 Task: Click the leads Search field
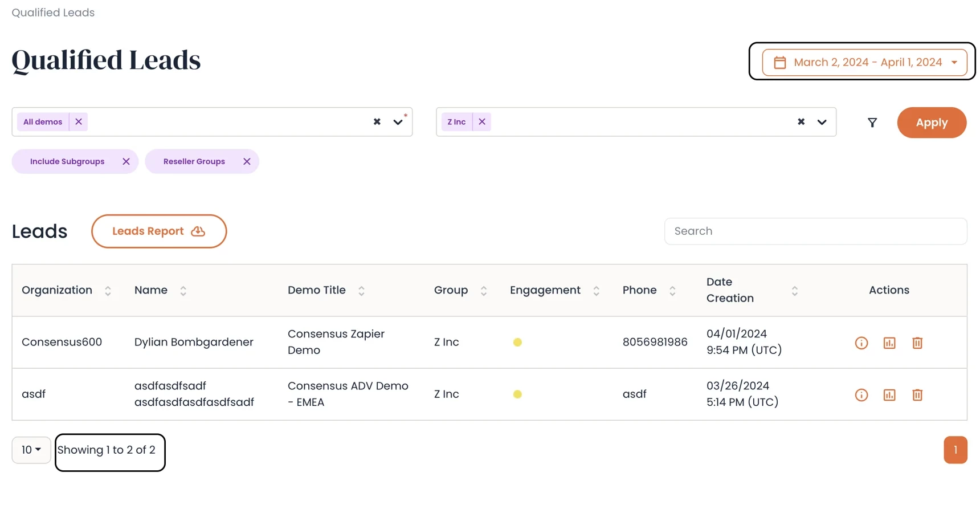815,231
